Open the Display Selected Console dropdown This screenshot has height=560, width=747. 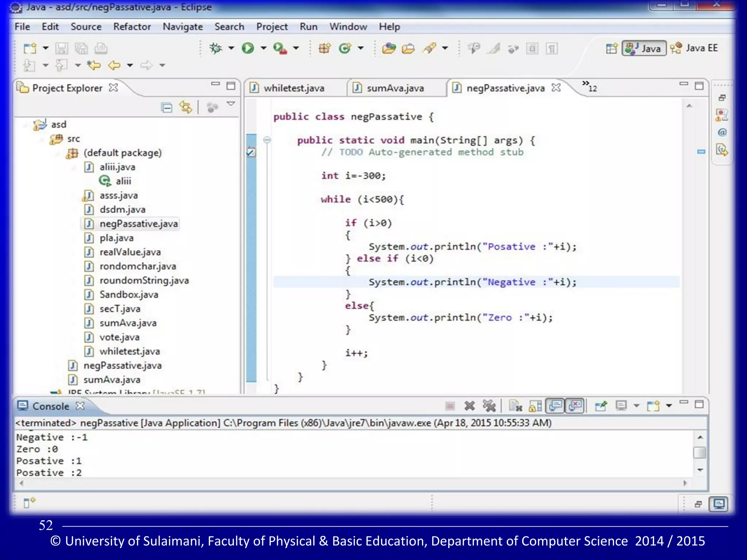pos(636,406)
